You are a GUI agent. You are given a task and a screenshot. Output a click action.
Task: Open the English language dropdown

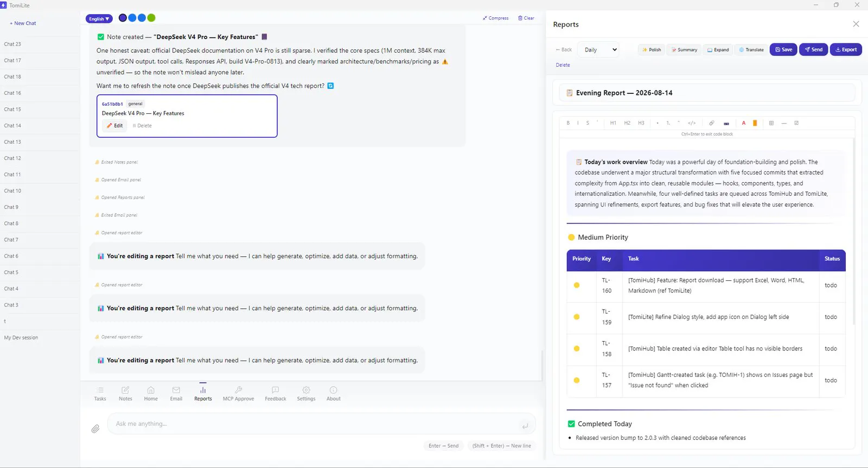click(99, 19)
